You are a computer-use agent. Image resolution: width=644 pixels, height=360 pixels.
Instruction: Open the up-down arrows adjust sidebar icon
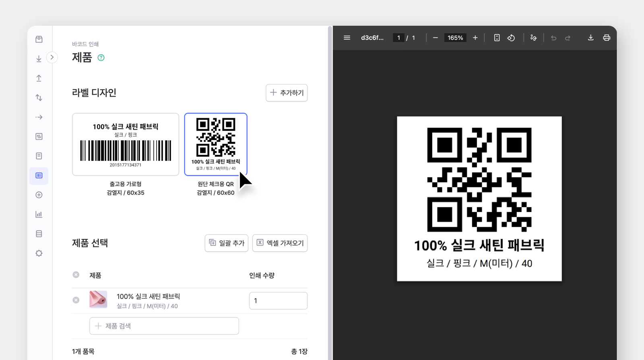coord(39,97)
